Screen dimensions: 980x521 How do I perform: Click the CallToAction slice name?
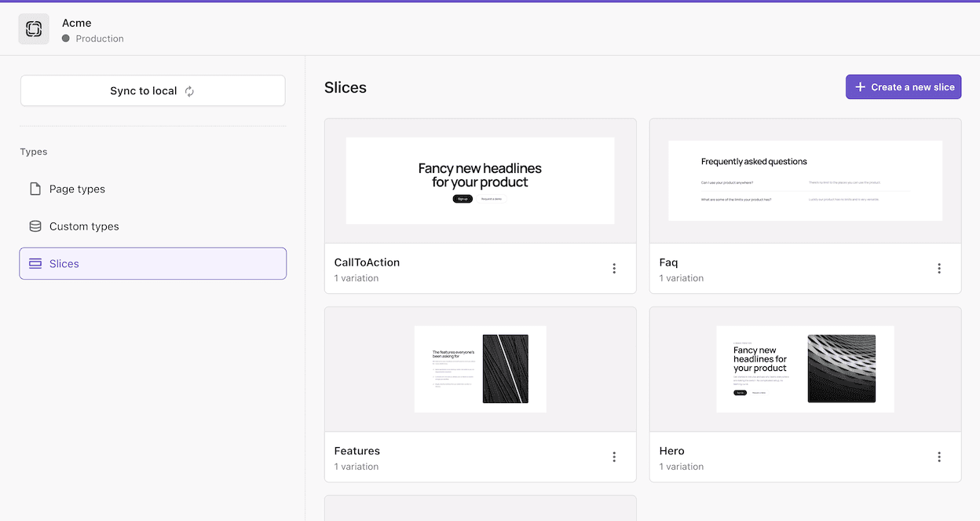pyautogui.click(x=367, y=262)
